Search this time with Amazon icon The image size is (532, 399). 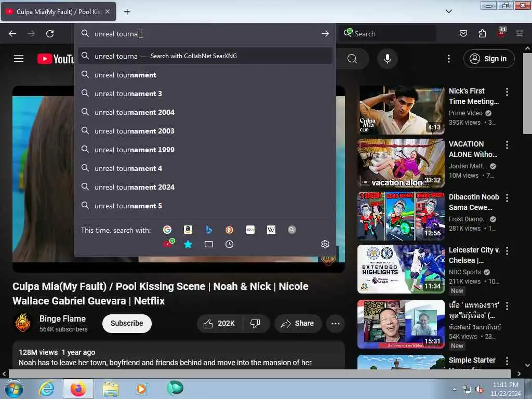click(x=188, y=230)
